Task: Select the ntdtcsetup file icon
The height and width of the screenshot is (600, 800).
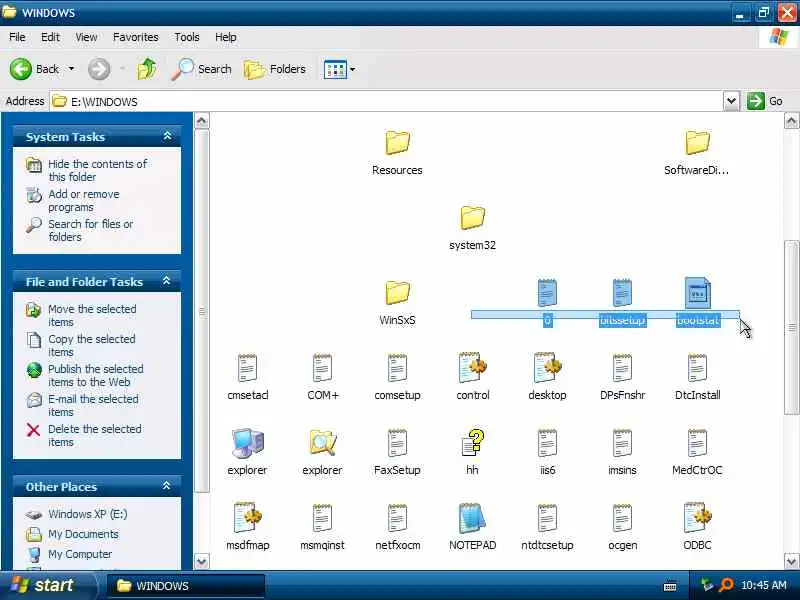Action: 547,517
